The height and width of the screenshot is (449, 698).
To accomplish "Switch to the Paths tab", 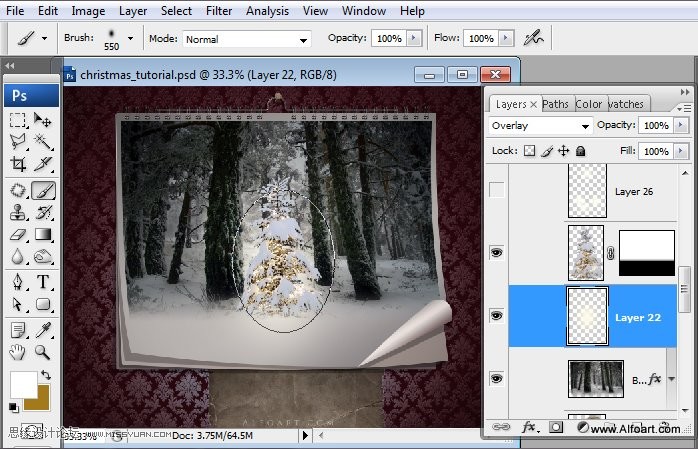I will 555,104.
